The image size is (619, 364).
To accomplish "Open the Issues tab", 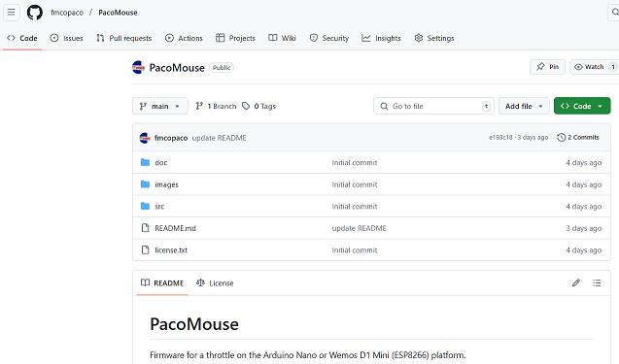I will [x=66, y=38].
